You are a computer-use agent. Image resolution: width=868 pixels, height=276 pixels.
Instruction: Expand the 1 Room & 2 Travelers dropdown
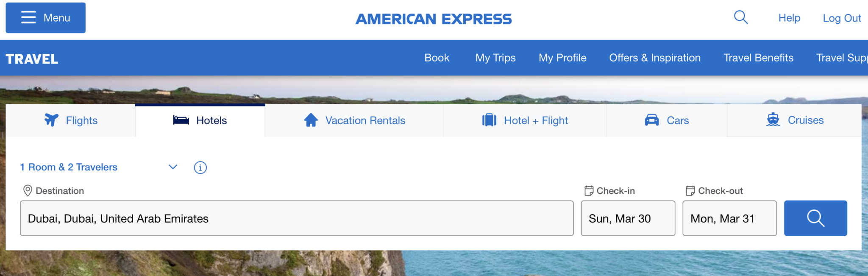pyautogui.click(x=172, y=167)
